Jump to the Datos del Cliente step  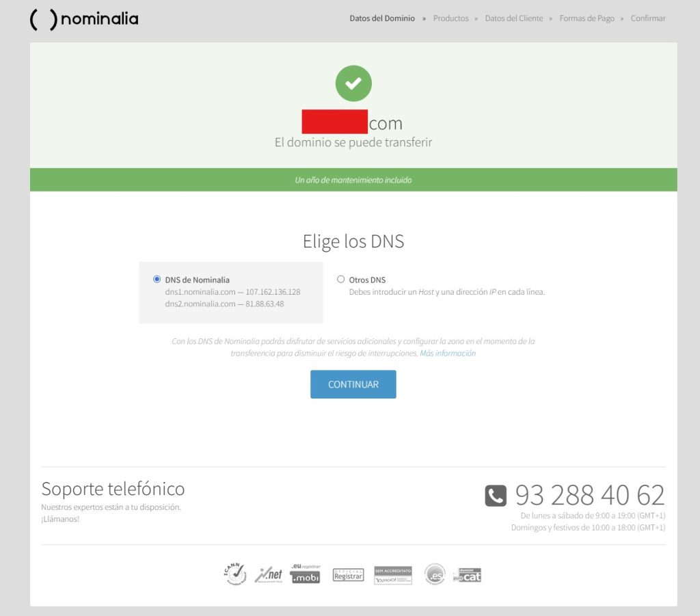pos(514,18)
